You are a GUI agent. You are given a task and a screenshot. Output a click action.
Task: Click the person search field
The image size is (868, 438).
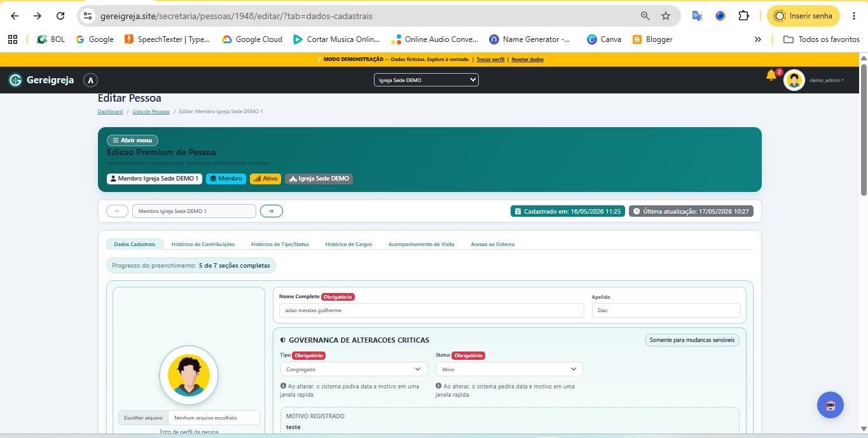(x=194, y=211)
